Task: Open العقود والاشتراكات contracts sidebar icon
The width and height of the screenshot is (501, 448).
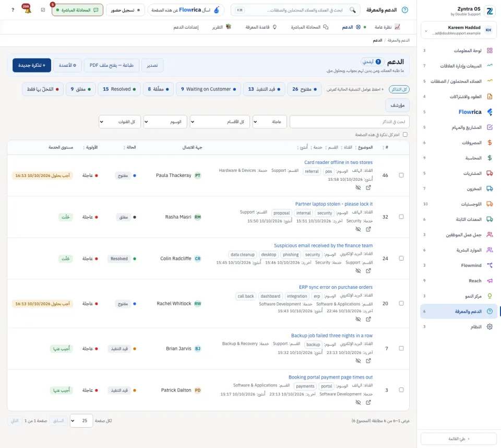Action: click(x=490, y=97)
